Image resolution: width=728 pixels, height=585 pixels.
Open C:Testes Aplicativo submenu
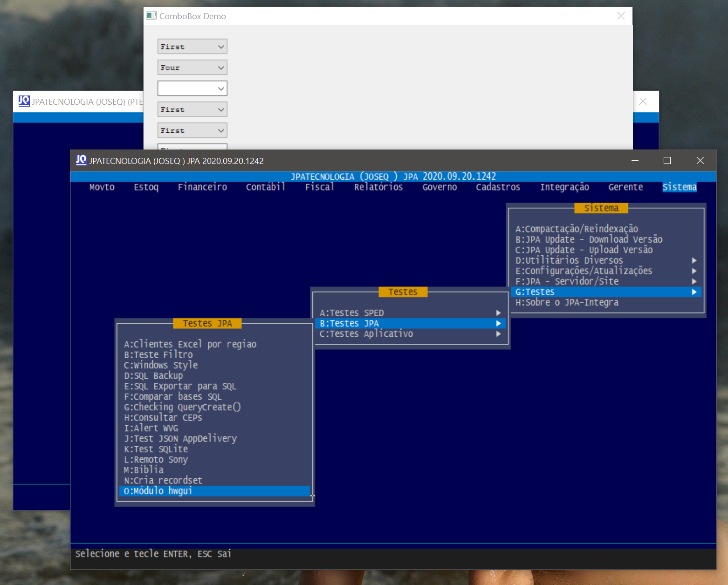pos(366,334)
